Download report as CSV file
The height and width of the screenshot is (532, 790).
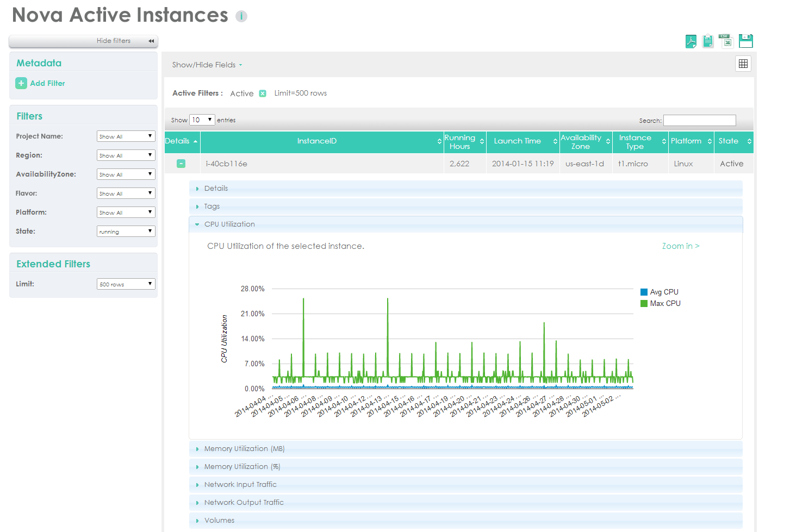(x=726, y=41)
